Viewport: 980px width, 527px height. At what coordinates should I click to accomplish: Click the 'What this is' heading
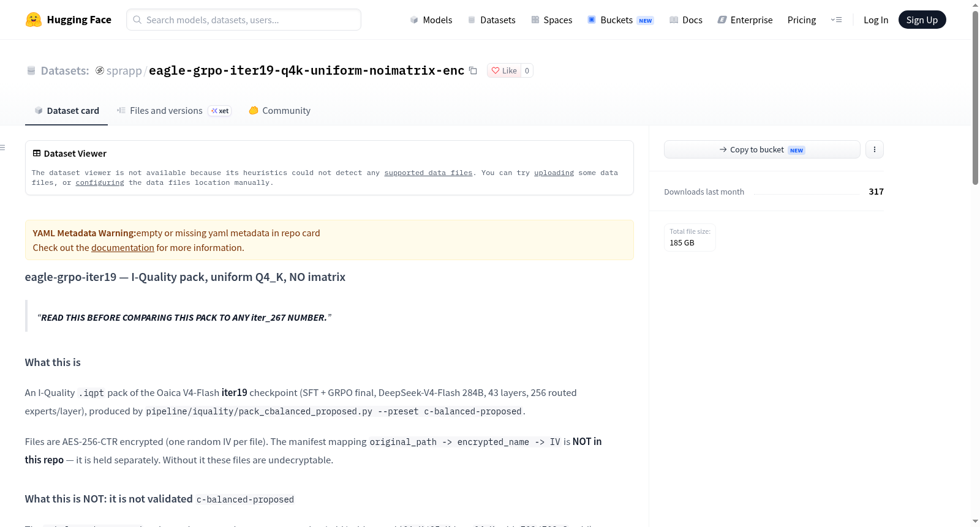click(53, 362)
